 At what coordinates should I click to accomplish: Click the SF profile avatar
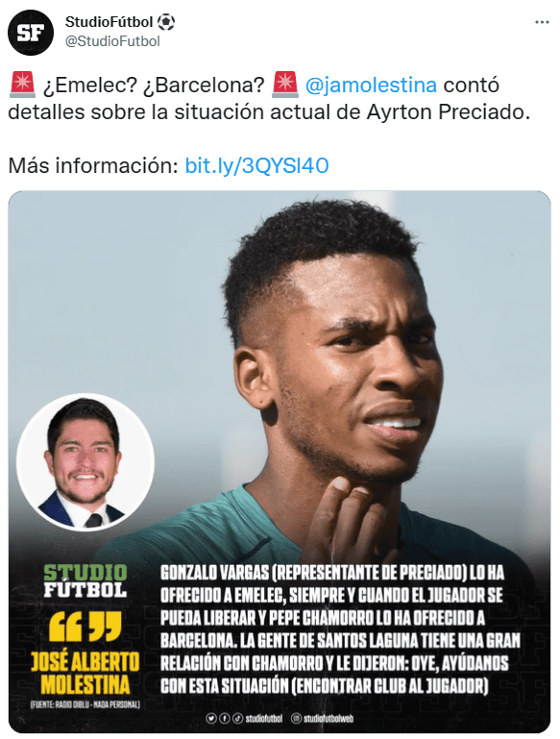click(31, 33)
